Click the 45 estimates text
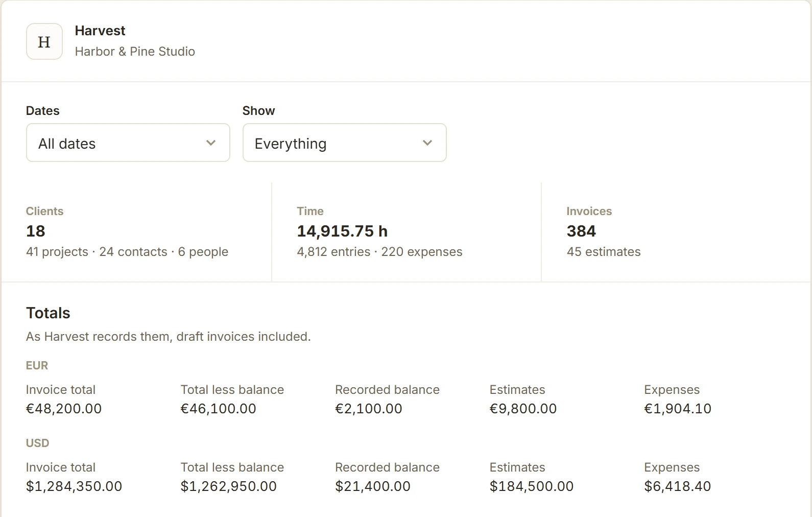This screenshot has height=517, width=812. [604, 252]
